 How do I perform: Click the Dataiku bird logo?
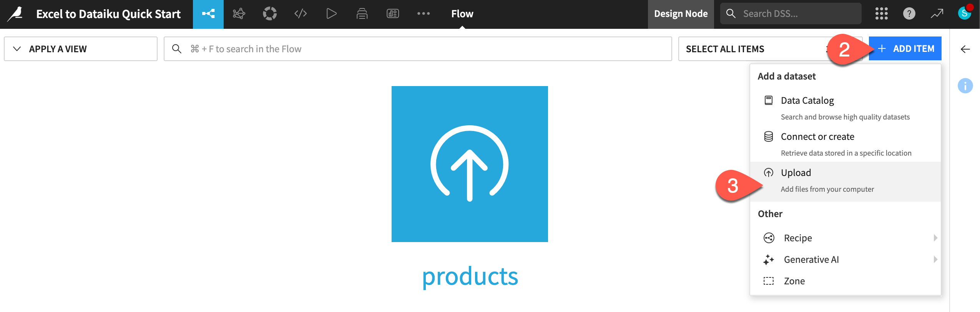(15, 14)
